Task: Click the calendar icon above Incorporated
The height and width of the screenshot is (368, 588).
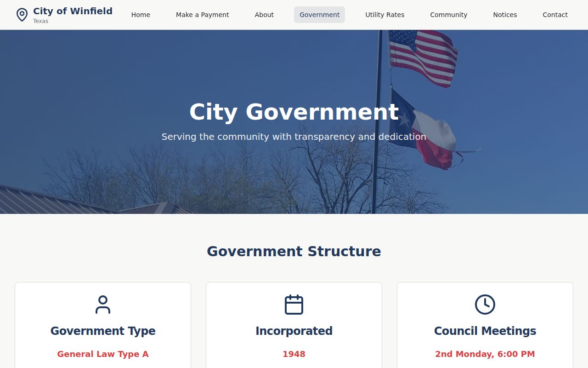Action: [x=294, y=305]
